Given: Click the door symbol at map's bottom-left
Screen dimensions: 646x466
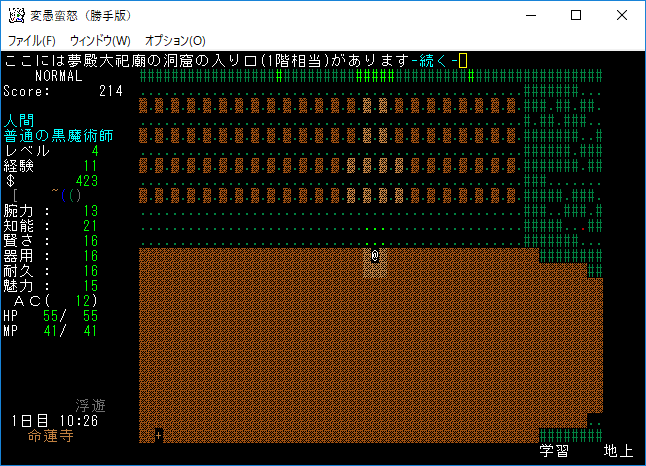Looking at the screenshot, I should coord(158,435).
